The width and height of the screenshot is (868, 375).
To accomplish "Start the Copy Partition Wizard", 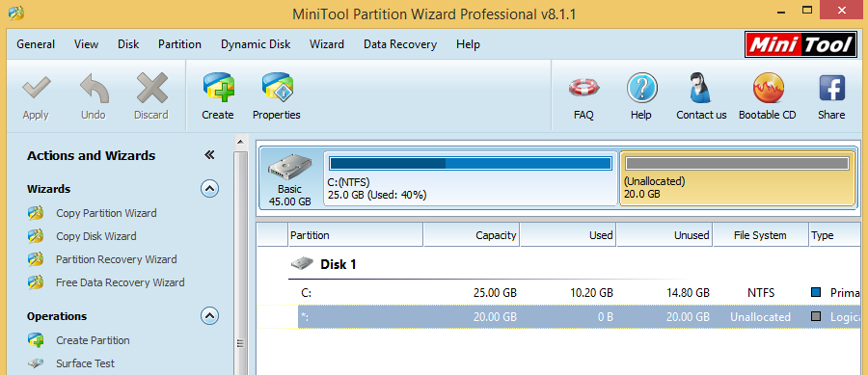I will (x=106, y=213).
